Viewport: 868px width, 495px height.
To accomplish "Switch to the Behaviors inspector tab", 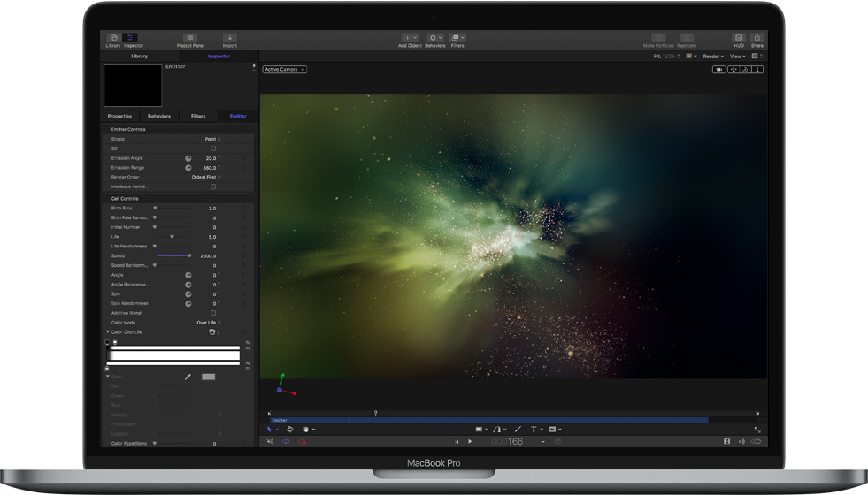I will pos(159,116).
